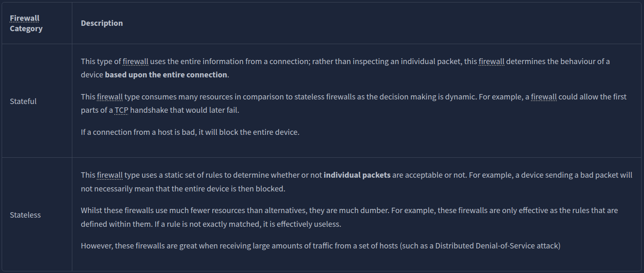Click firewall term in "a firewall could allow"

click(543, 97)
